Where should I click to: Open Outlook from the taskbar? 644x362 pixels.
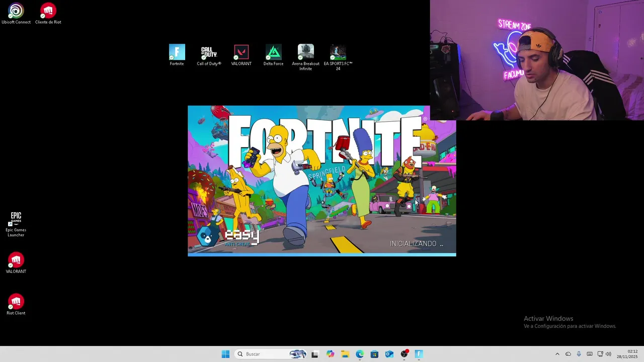pos(389,354)
